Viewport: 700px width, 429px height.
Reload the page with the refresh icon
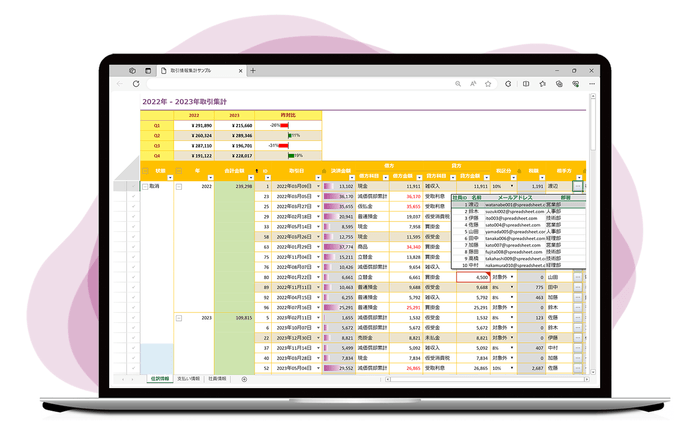coord(136,83)
